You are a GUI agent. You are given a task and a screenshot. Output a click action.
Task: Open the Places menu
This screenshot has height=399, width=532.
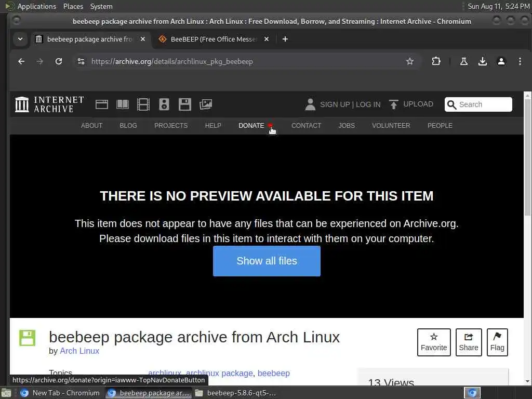(x=73, y=6)
